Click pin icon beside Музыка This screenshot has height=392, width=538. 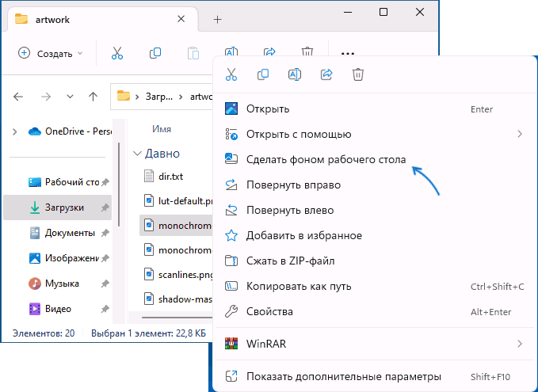point(105,284)
